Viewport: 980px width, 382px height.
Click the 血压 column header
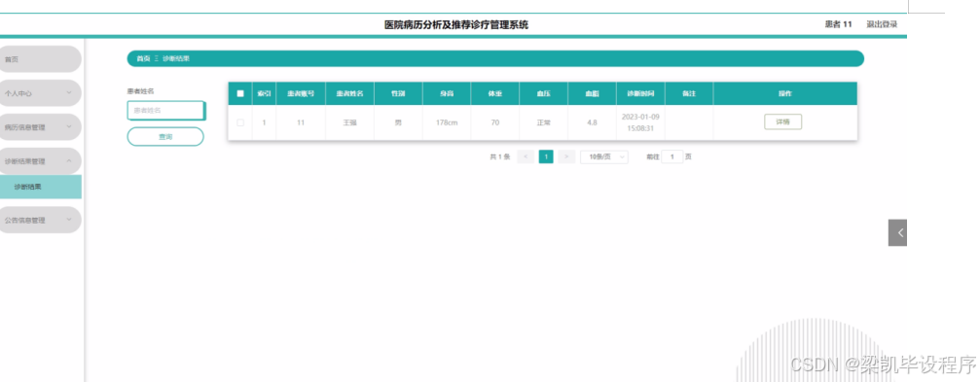pyautogui.click(x=543, y=93)
